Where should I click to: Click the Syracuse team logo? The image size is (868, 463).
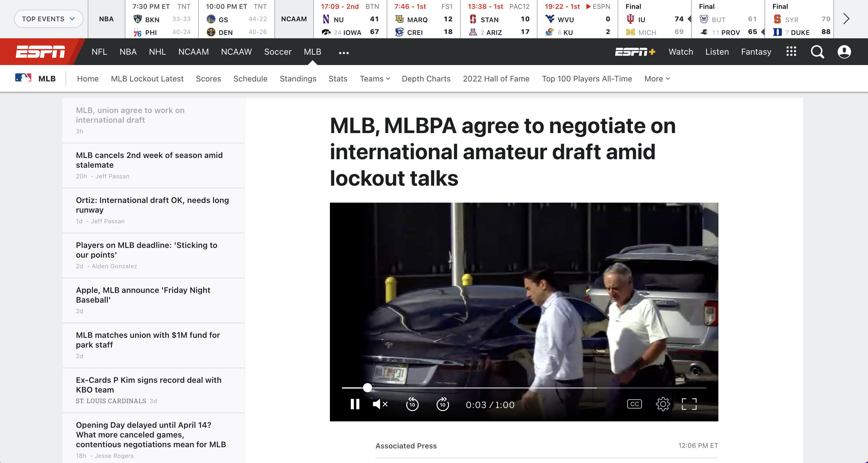tap(777, 19)
